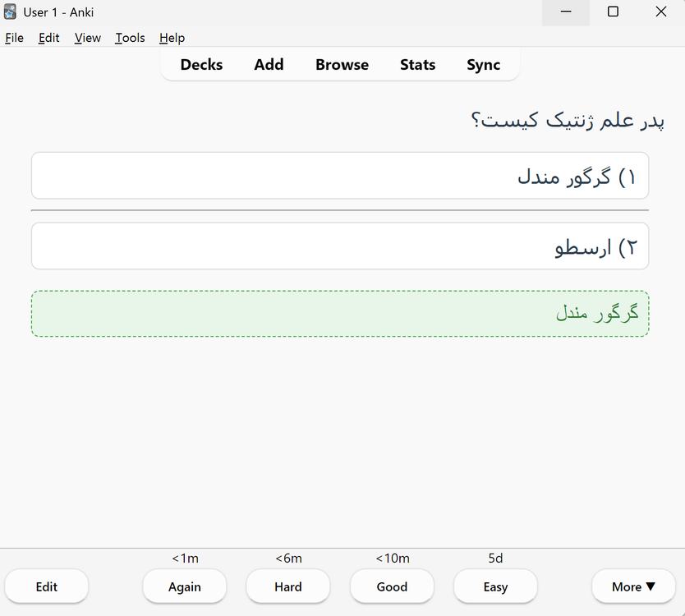
Task: Minimize the Anki window
Action: coord(566,12)
